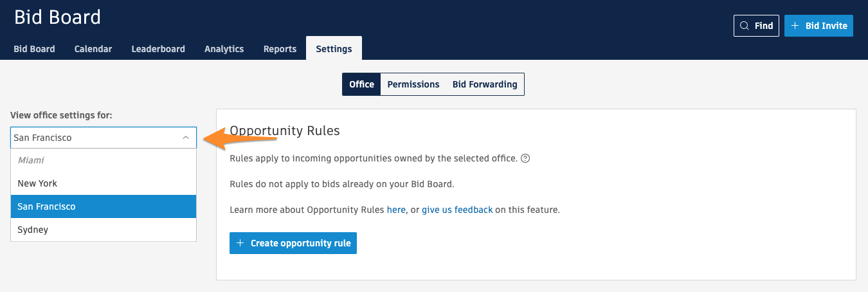Open the Leaderboard tab

(x=158, y=49)
